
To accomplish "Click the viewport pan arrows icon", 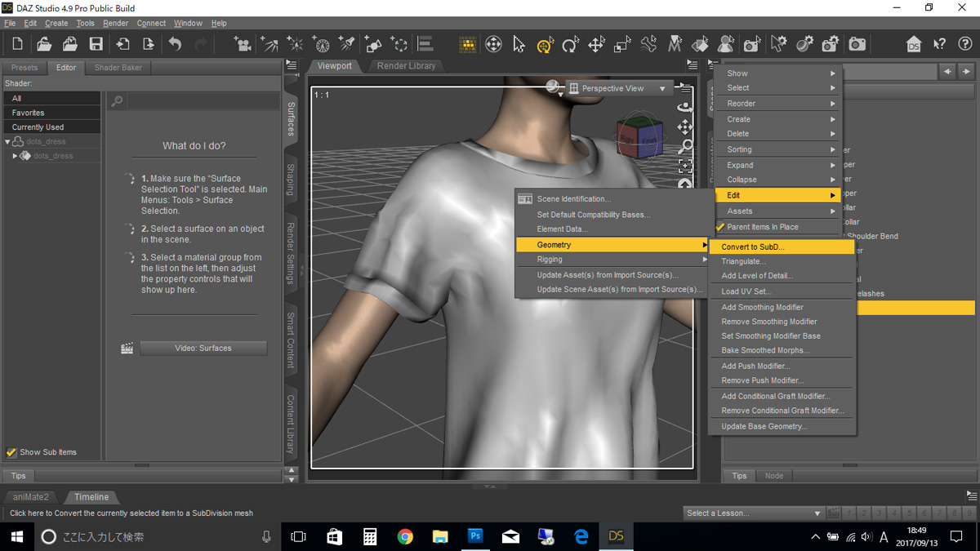I will [685, 127].
